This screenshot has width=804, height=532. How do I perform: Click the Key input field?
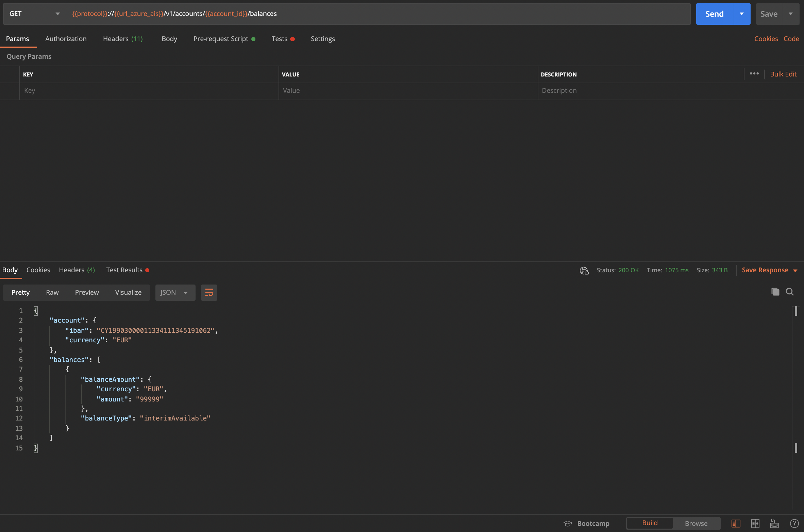coord(149,90)
